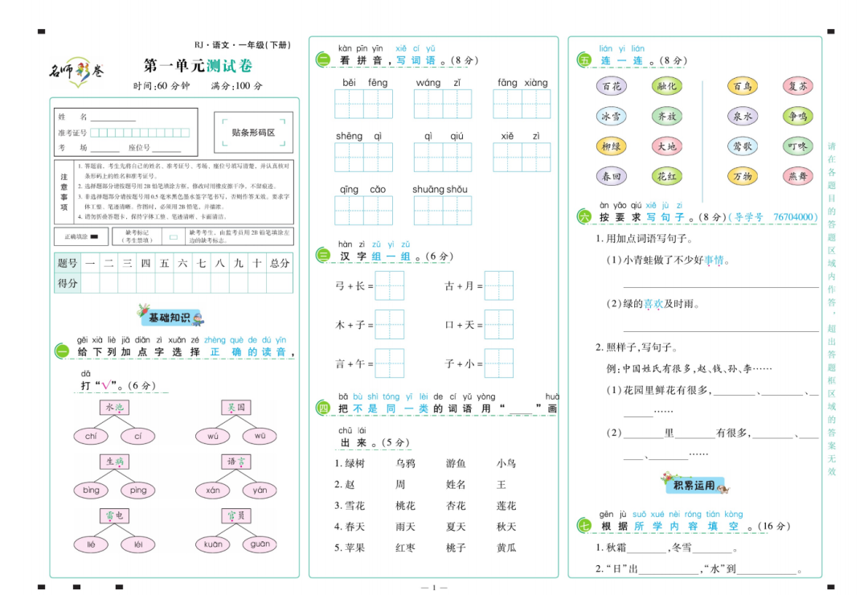The width and height of the screenshot is (868, 595).
Task: Click the word 乌鸦 in row 1
Action: tap(405, 463)
